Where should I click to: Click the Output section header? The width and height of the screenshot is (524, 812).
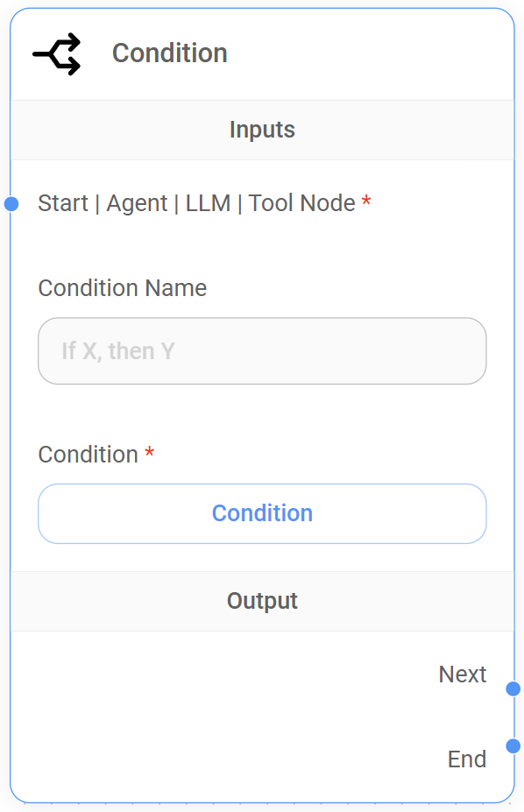click(262, 601)
